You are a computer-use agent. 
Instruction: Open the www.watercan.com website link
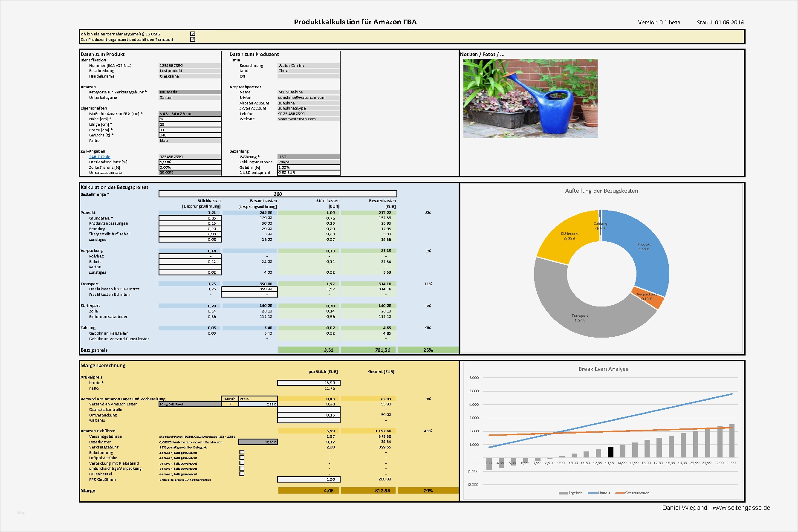click(x=297, y=119)
